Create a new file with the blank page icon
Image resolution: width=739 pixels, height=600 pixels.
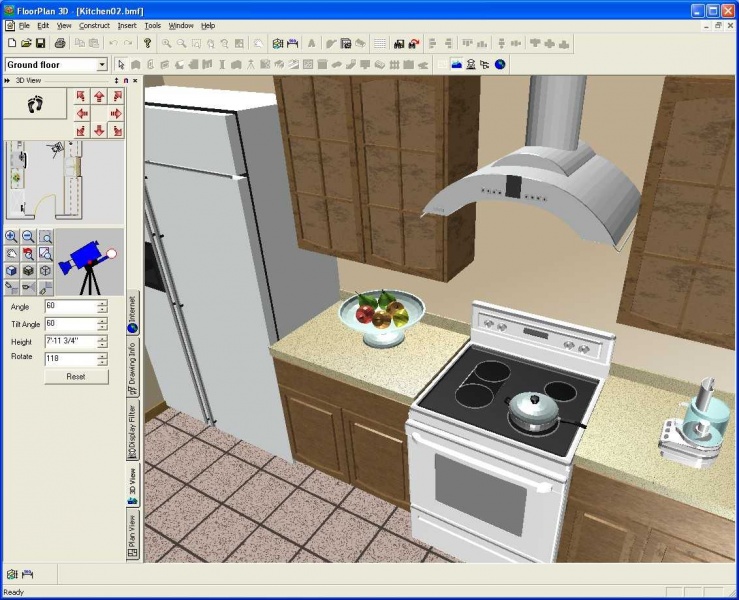coord(12,43)
